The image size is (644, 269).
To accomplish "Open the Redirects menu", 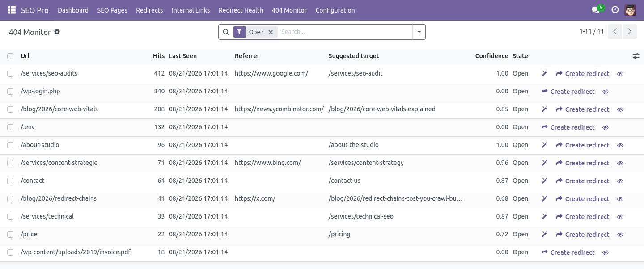I will 149,10.
